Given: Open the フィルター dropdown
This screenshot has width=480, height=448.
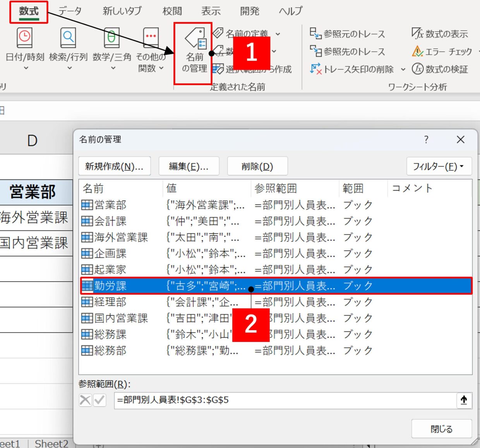Looking at the screenshot, I should (x=439, y=166).
